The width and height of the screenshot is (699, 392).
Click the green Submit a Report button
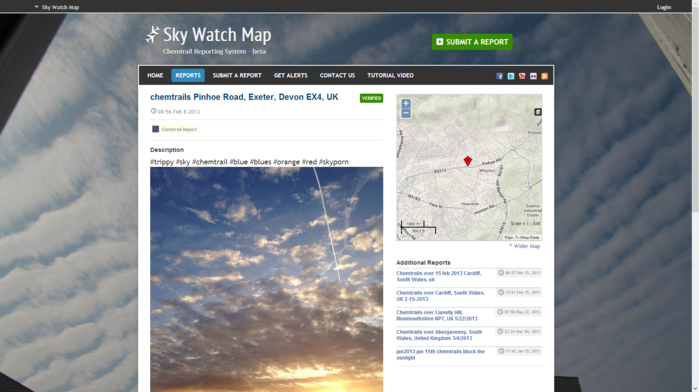tap(472, 42)
